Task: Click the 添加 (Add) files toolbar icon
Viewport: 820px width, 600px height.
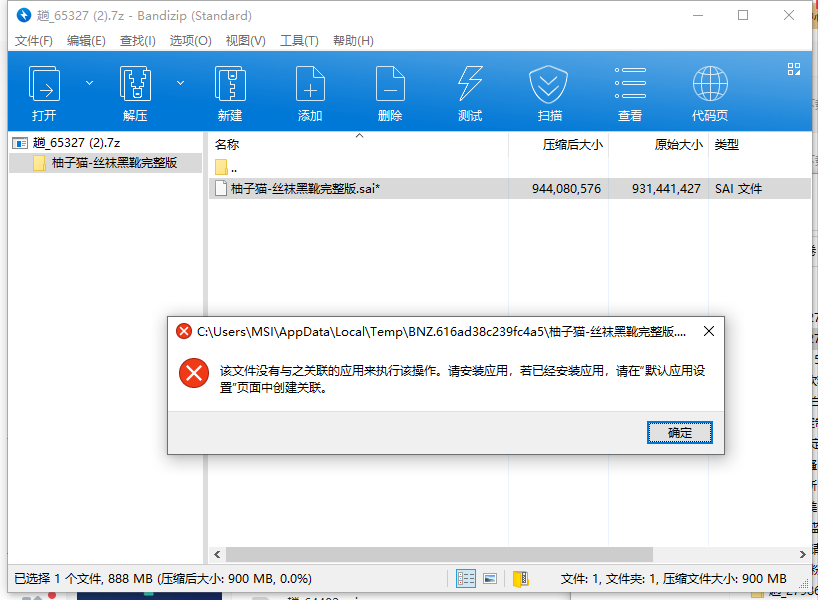Action: tap(310, 85)
